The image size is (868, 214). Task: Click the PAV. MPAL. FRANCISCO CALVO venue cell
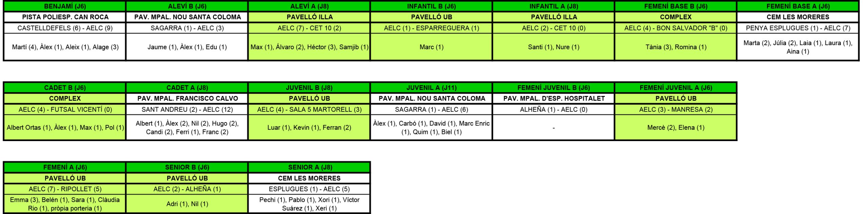(x=187, y=98)
